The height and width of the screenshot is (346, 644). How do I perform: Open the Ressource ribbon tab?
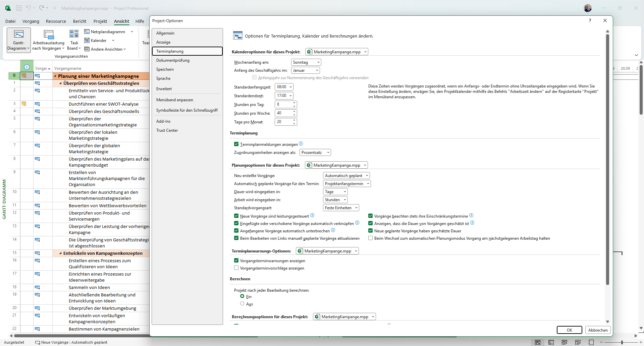coord(56,21)
